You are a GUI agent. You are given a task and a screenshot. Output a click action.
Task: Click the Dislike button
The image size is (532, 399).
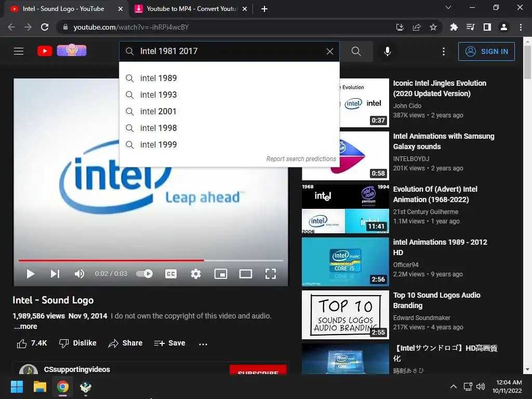(78, 343)
